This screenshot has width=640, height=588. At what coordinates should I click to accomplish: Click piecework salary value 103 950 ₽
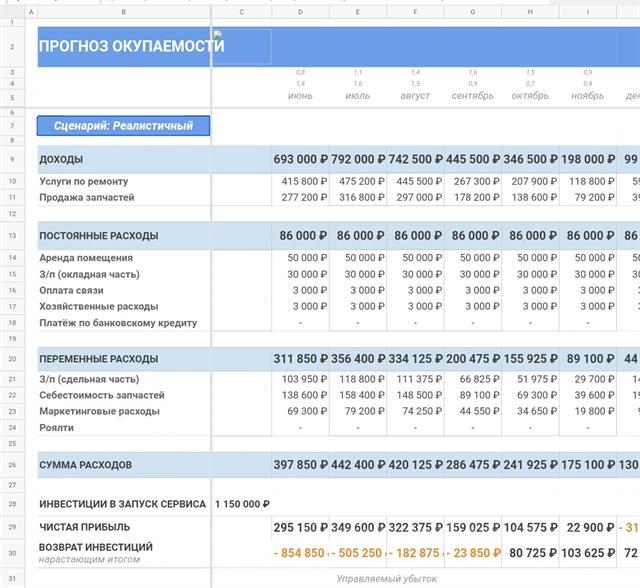point(304,379)
